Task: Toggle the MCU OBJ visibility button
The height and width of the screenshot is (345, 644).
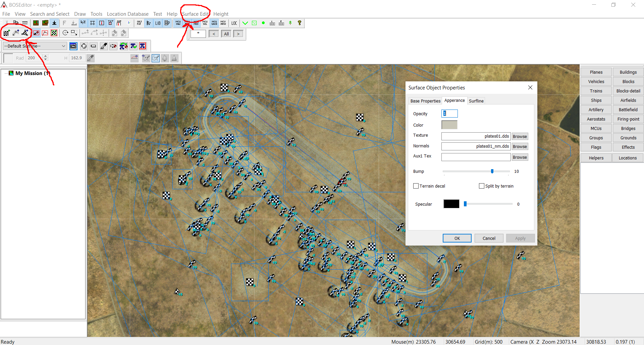Action: tap(178, 23)
